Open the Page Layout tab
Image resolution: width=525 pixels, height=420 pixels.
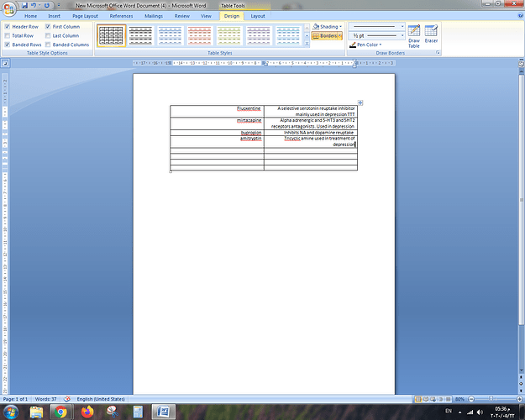pos(85,16)
